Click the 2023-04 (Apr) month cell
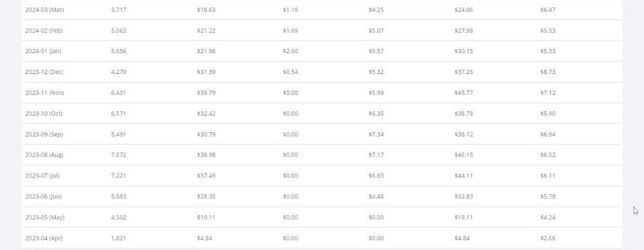The image size is (644, 250). coord(44,238)
